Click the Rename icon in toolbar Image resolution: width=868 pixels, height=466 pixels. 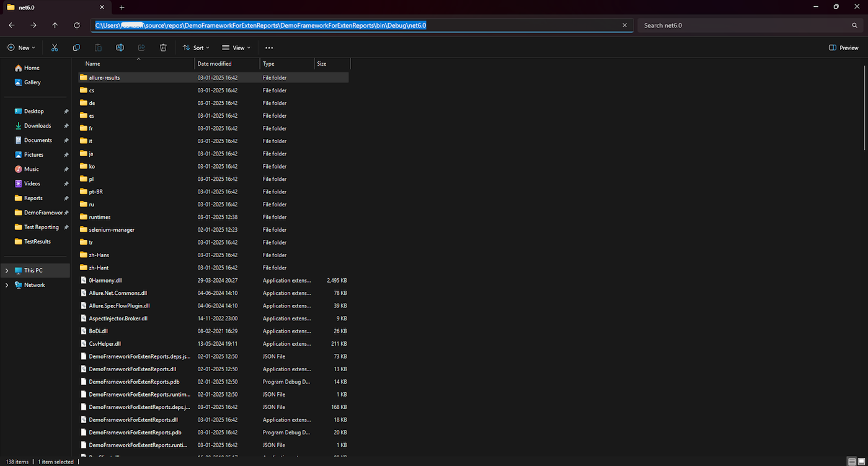pos(120,48)
